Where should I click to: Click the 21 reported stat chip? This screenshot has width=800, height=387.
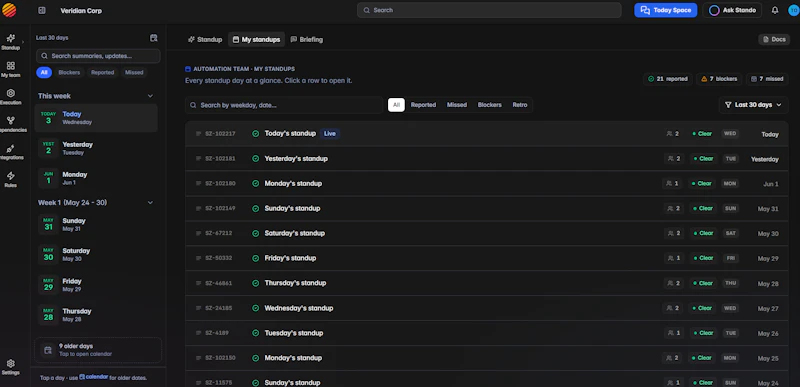(x=668, y=79)
